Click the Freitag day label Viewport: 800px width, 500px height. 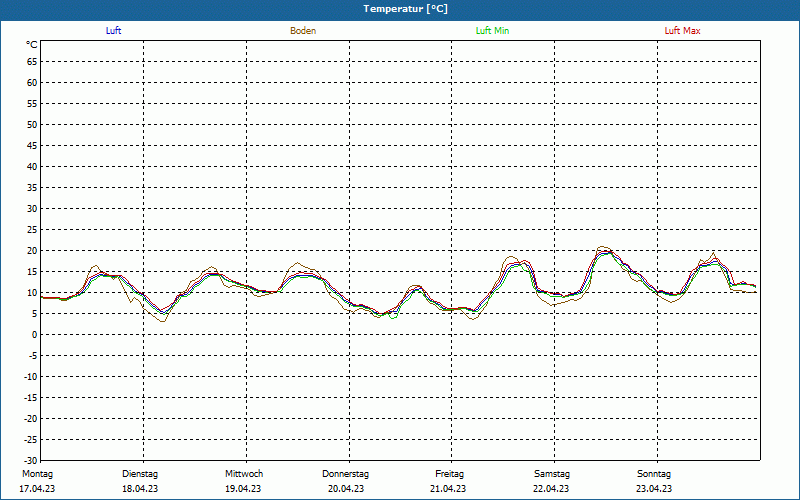click(449, 474)
